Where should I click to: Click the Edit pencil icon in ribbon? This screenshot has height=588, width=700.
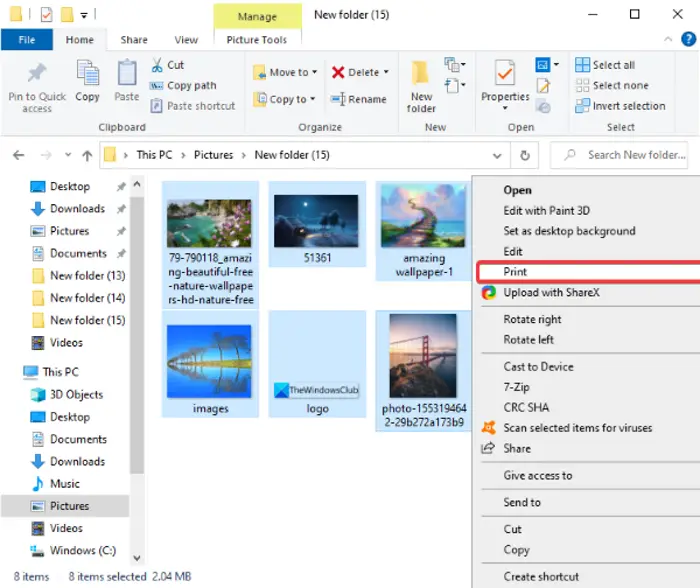tap(543, 86)
